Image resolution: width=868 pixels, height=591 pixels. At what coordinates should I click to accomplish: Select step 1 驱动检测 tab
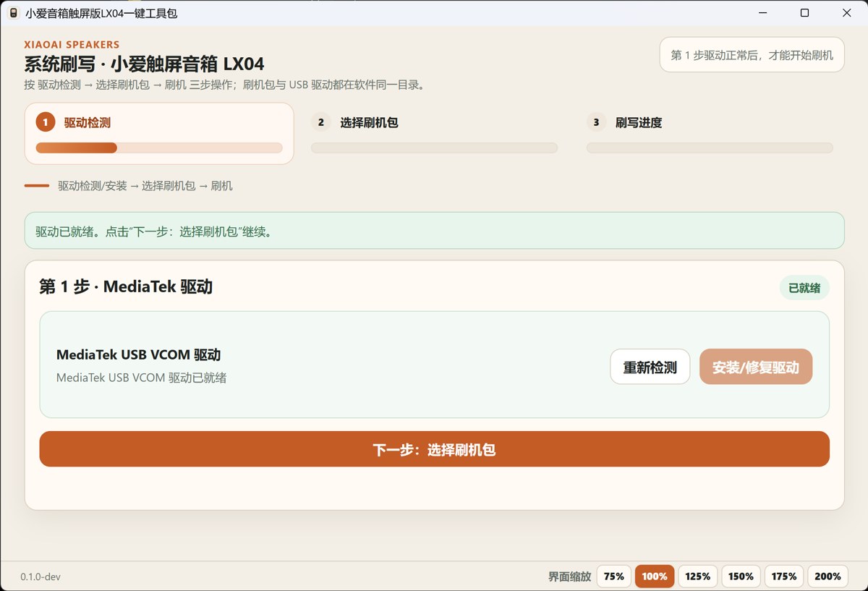(x=159, y=133)
